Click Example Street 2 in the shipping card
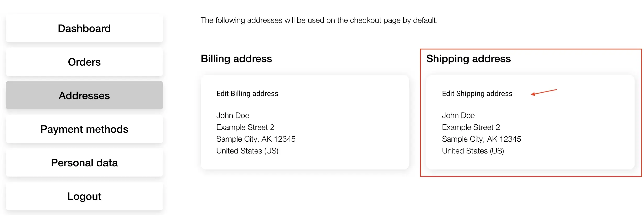 (471, 127)
